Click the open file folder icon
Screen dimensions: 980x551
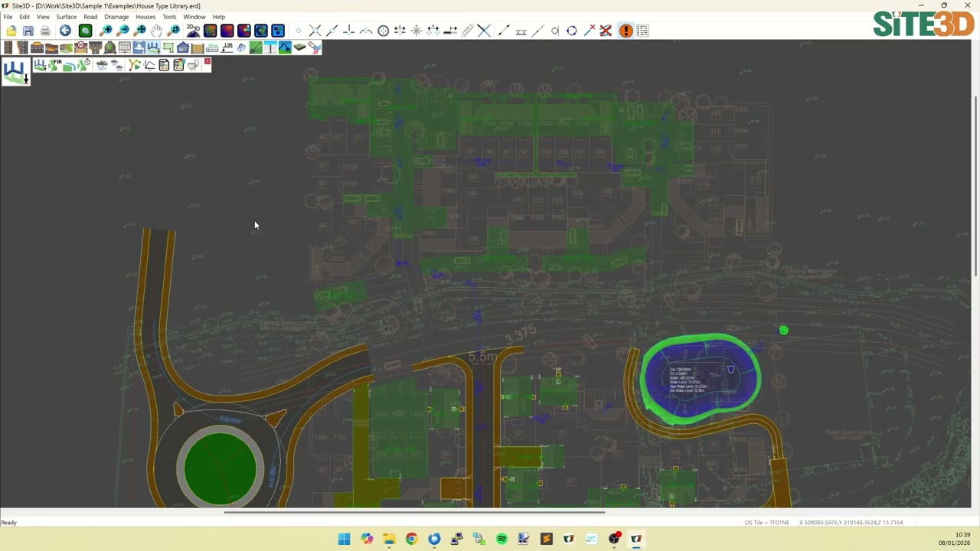pos(11,31)
